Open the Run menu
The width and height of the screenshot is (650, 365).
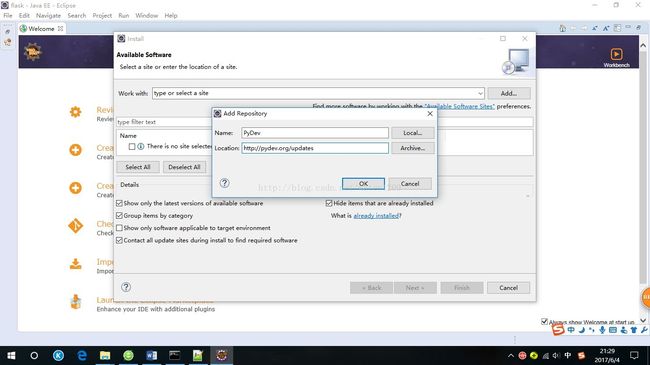[124, 15]
